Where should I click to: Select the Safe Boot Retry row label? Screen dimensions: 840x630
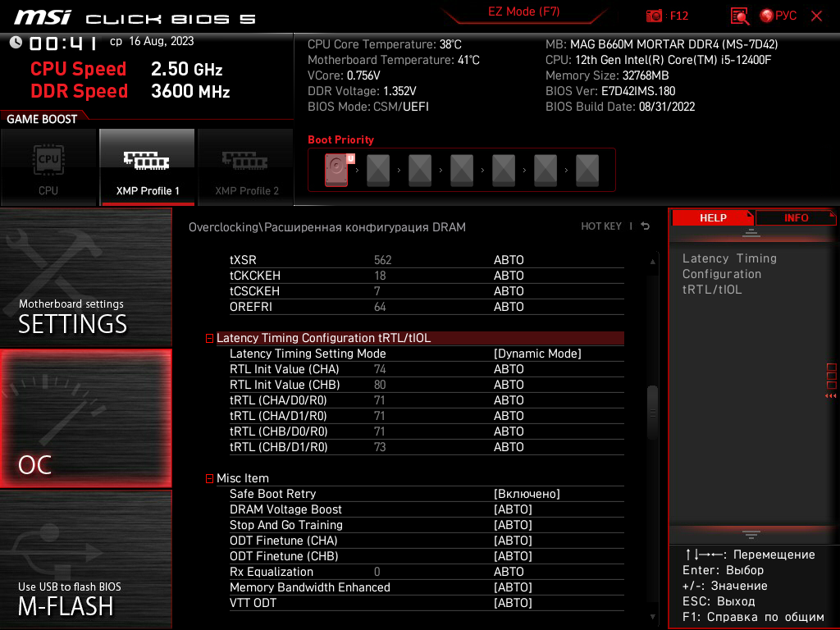[x=272, y=494]
